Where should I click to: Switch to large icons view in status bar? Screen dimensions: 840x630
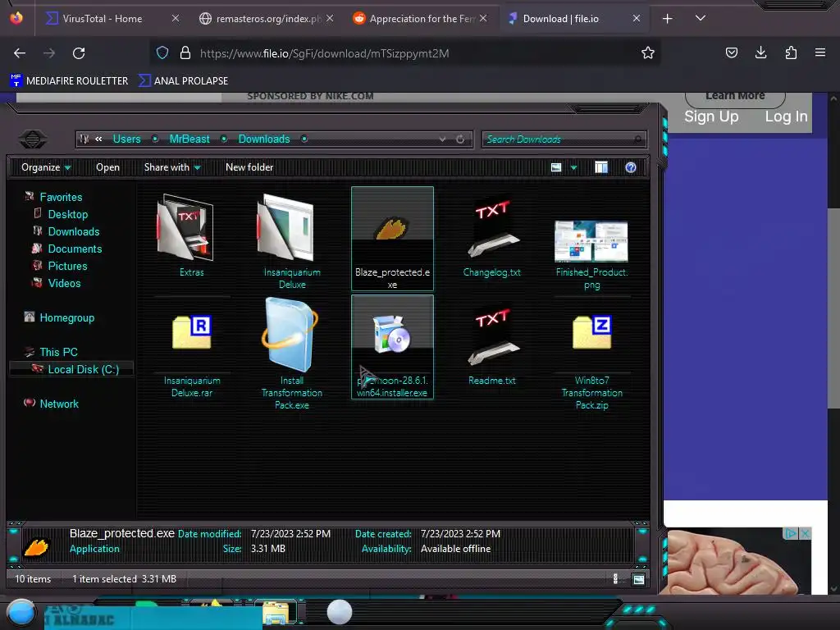point(638,579)
